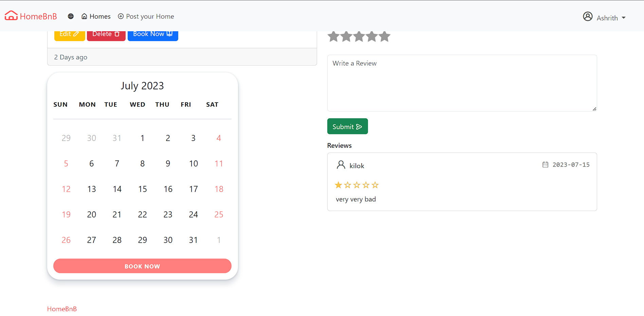Select the second gray rating star
The height and width of the screenshot is (316, 644).
(x=346, y=36)
